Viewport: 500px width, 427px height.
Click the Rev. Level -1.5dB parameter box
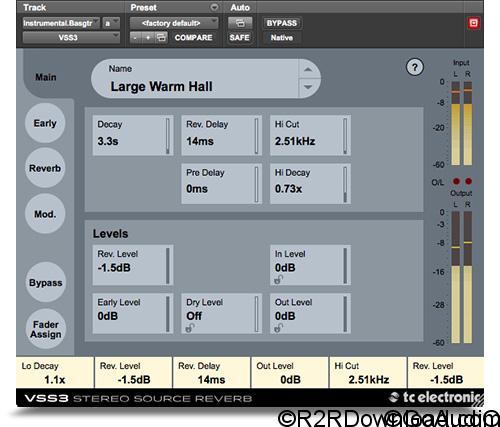[x=133, y=265]
